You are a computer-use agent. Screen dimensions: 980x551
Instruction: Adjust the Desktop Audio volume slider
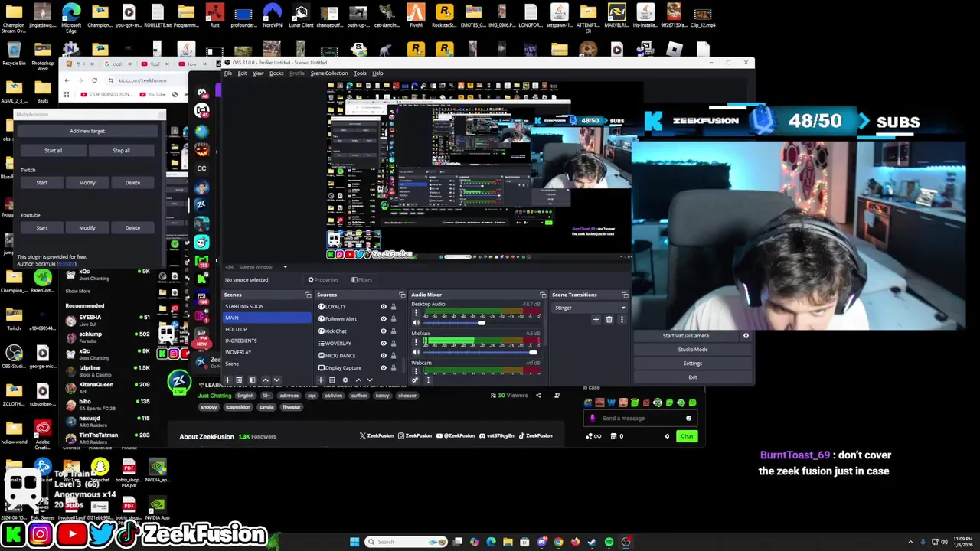(481, 323)
